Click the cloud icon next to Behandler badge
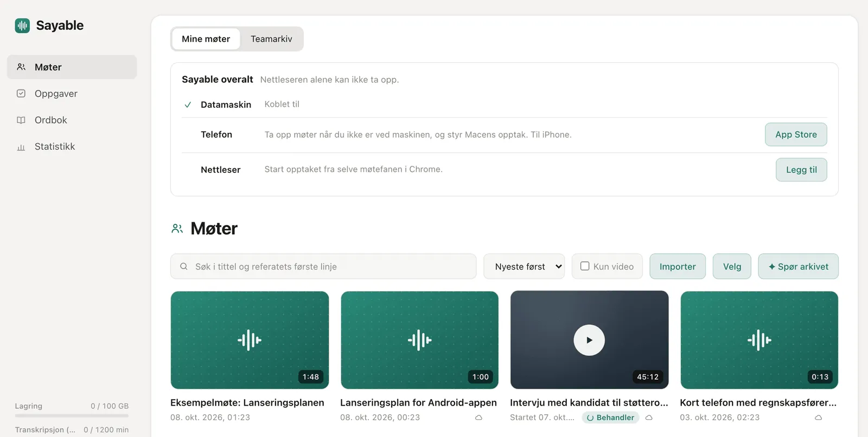The width and height of the screenshot is (868, 437). 649,417
